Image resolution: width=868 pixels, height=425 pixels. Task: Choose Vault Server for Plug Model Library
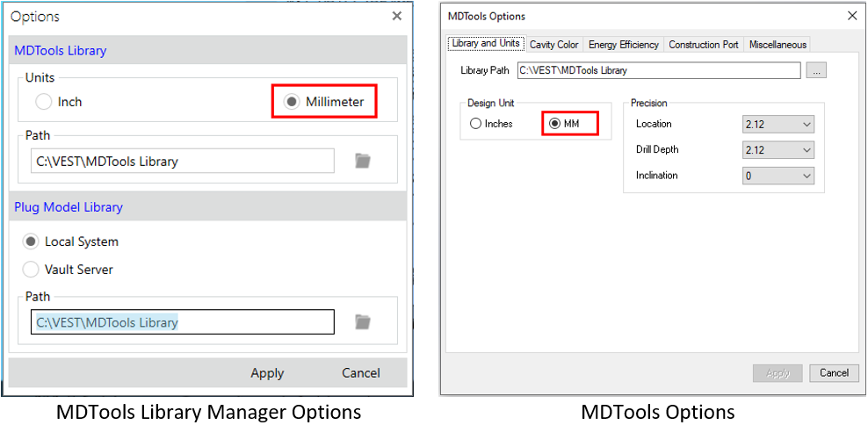coord(31,270)
